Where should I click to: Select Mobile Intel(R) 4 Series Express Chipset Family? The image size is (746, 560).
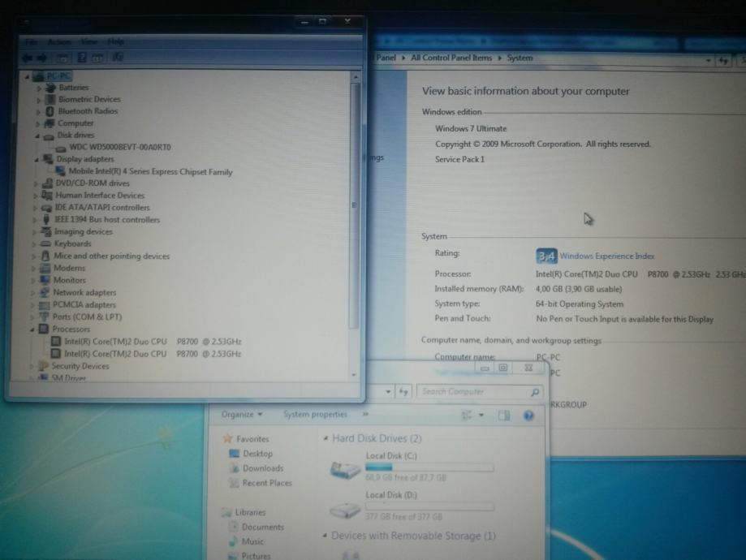coord(150,172)
